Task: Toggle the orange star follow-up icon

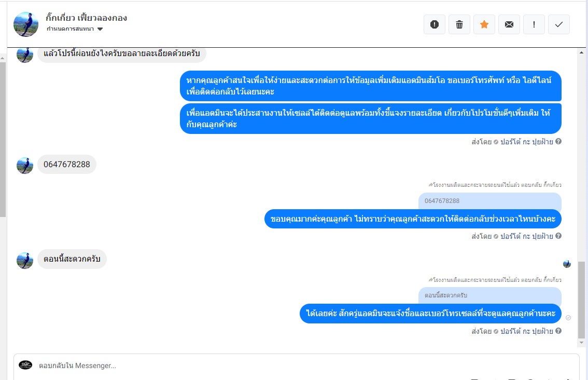Action: tap(484, 24)
